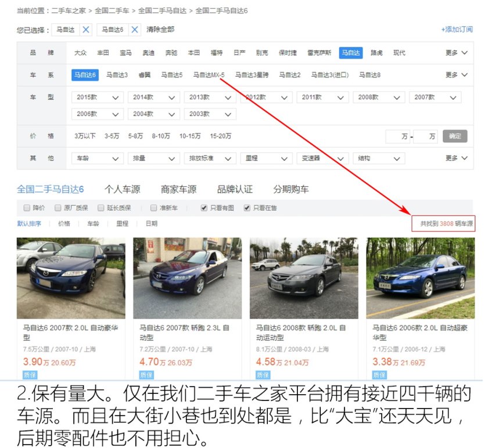Open the 2003款 model dropdown
488x448 pixels.
pyautogui.click(x=210, y=114)
